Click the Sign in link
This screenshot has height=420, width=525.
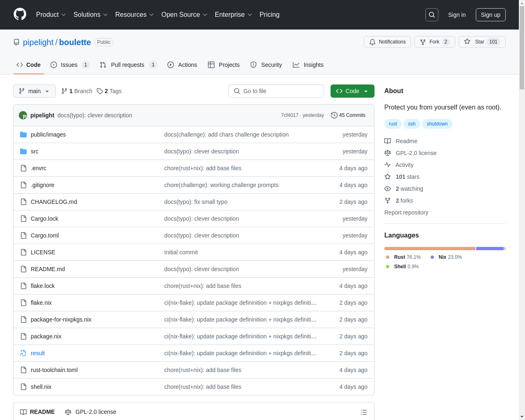(x=457, y=15)
